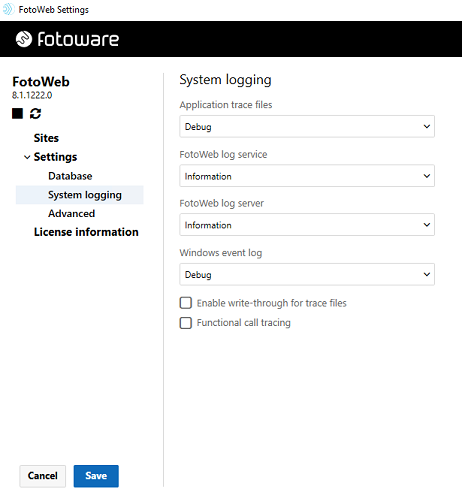The height and width of the screenshot is (498, 462).
Task: Click the Fotoware logo in the header
Action: tap(67, 39)
